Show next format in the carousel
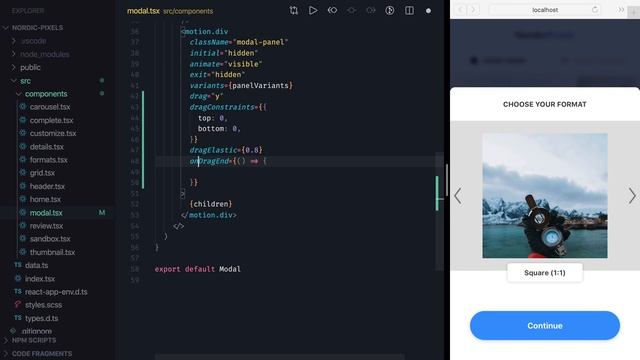640x360 pixels. click(x=632, y=196)
